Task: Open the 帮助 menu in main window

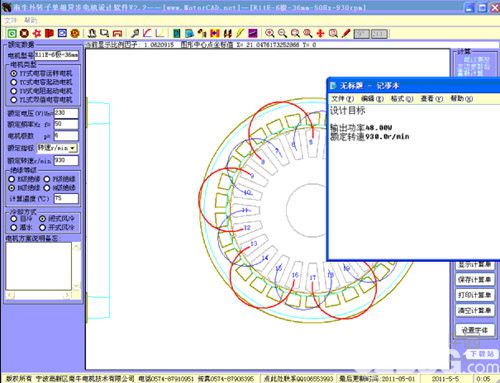Action: (x=30, y=21)
